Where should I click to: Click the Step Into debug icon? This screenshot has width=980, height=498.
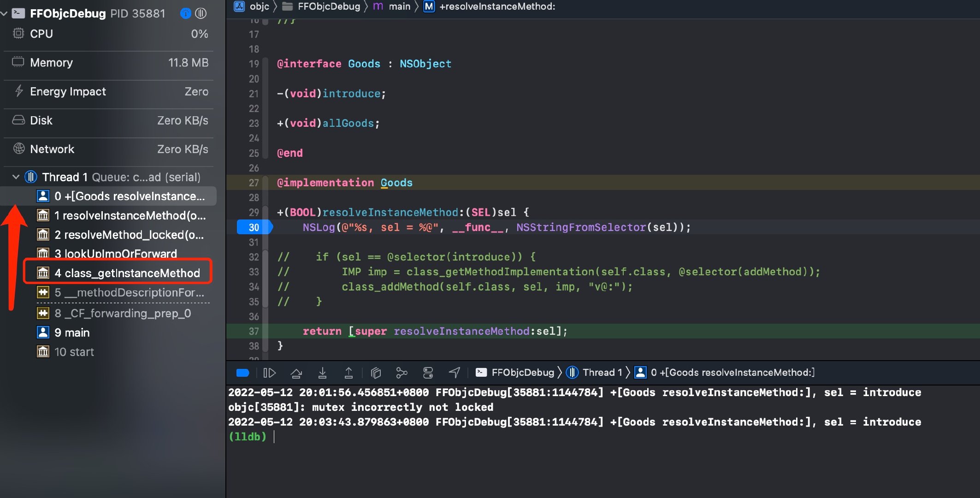323,373
